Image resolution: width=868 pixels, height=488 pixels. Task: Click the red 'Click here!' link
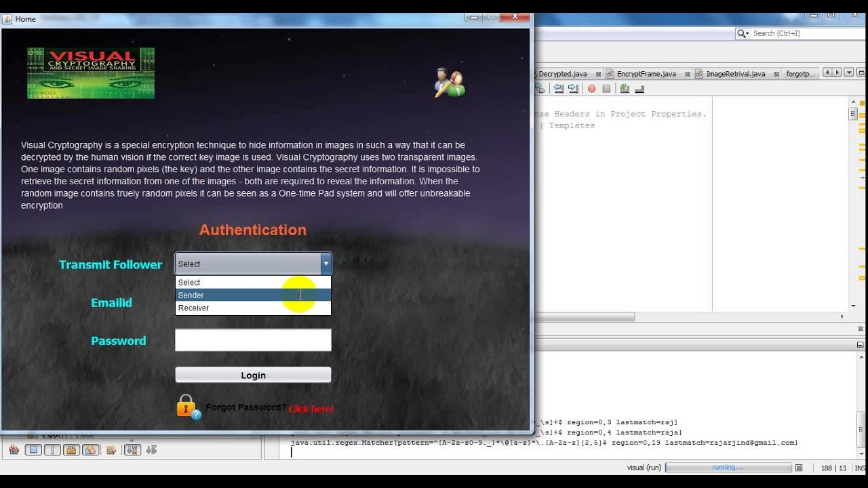pos(311,409)
